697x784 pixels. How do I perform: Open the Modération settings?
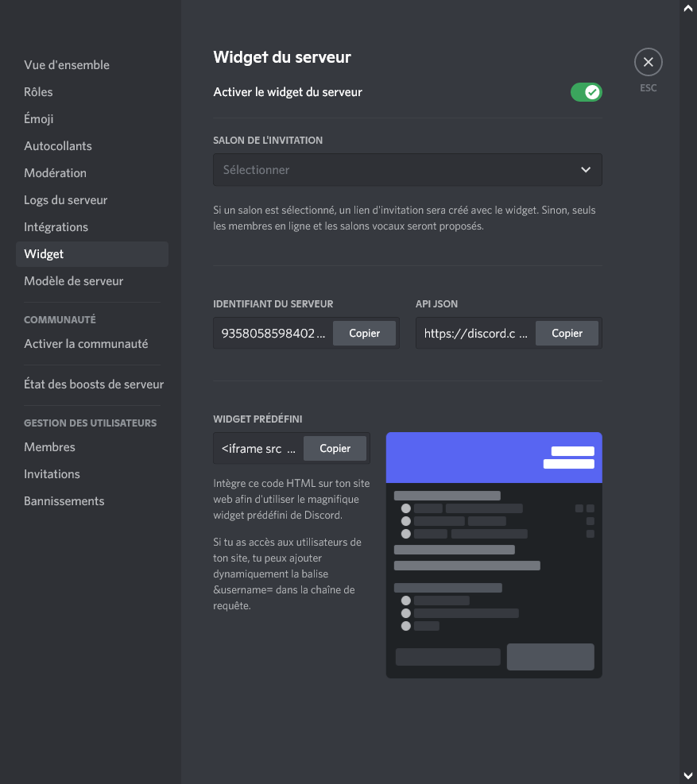click(55, 173)
